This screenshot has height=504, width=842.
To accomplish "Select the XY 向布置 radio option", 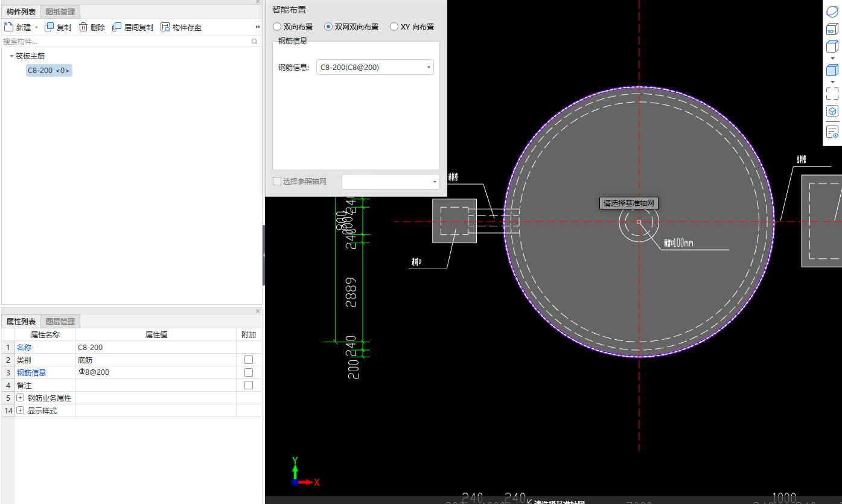I will [394, 27].
